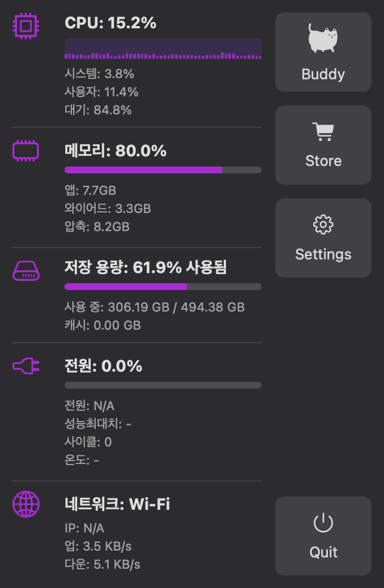The height and width of the screenshot is (588, 384).
Task: Click the CPU usage history graph
Action: (x=163, y=49)
